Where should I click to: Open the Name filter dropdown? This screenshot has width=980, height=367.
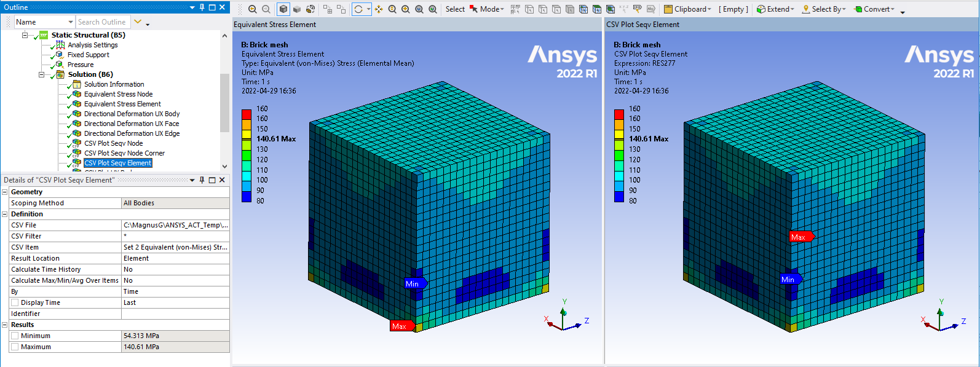coord(71,22)
